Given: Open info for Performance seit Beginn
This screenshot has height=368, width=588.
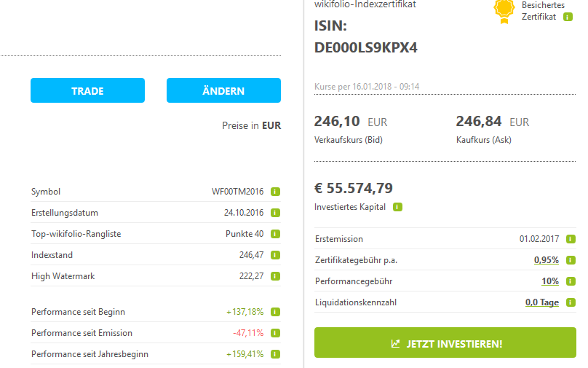Looking at the screenshot, I should [276, 312].
